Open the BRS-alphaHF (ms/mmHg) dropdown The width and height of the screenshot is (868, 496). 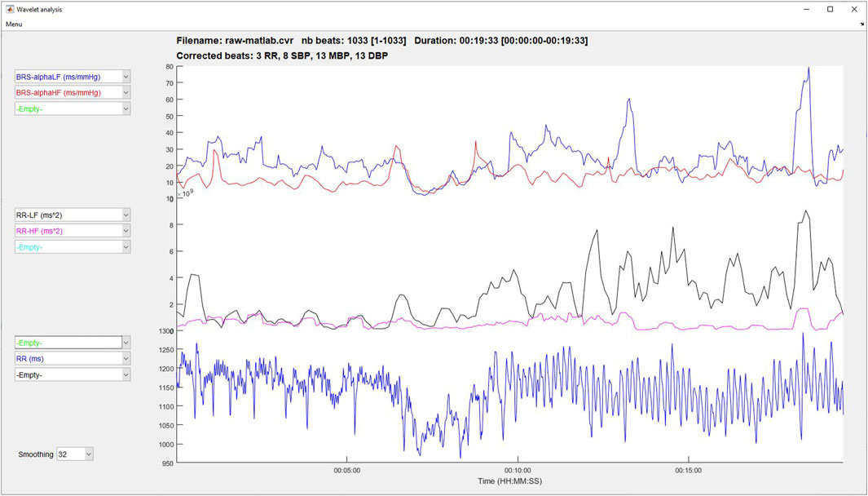click(73, 92)
